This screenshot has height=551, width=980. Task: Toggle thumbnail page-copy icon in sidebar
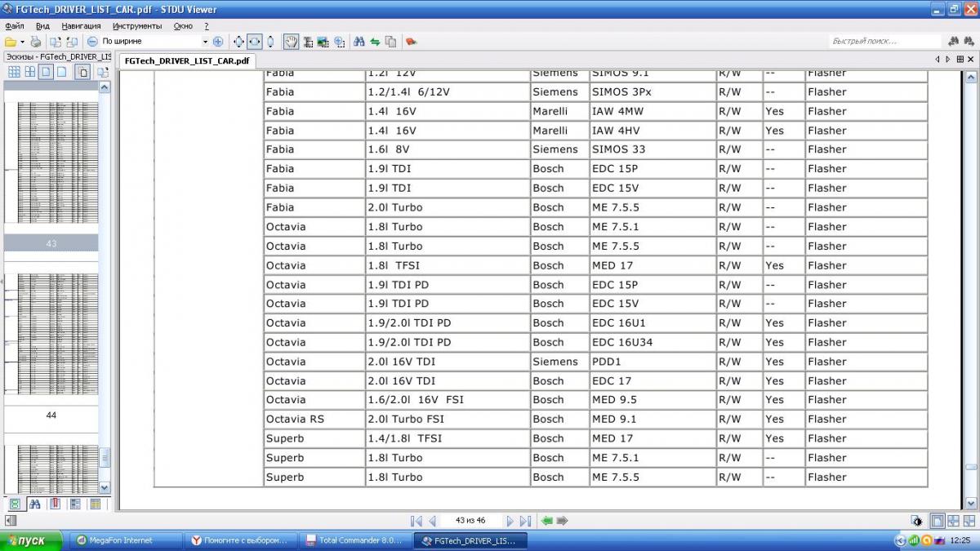(x=82, y=72)
